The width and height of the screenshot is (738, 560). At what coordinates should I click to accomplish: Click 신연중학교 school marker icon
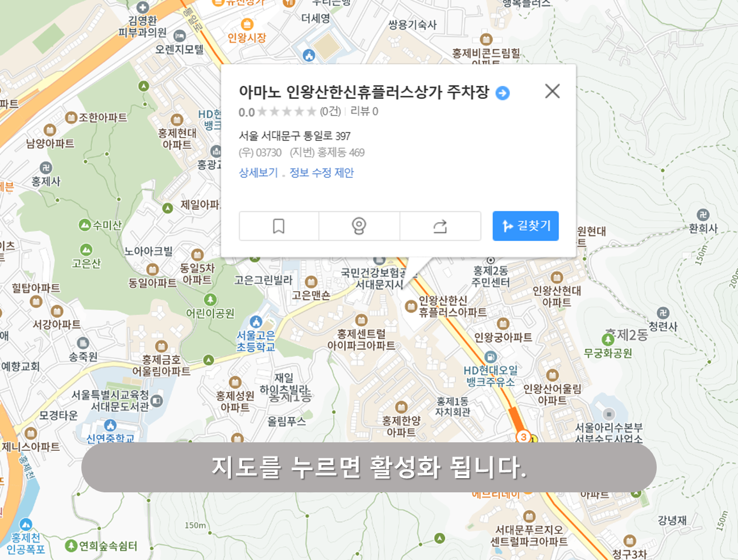(x=110, y=425)
